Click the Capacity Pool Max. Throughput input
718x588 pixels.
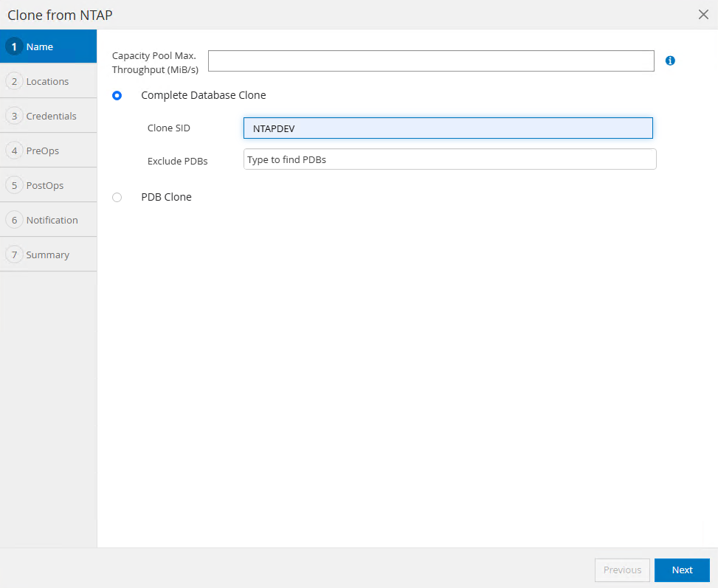coord(431,61)
